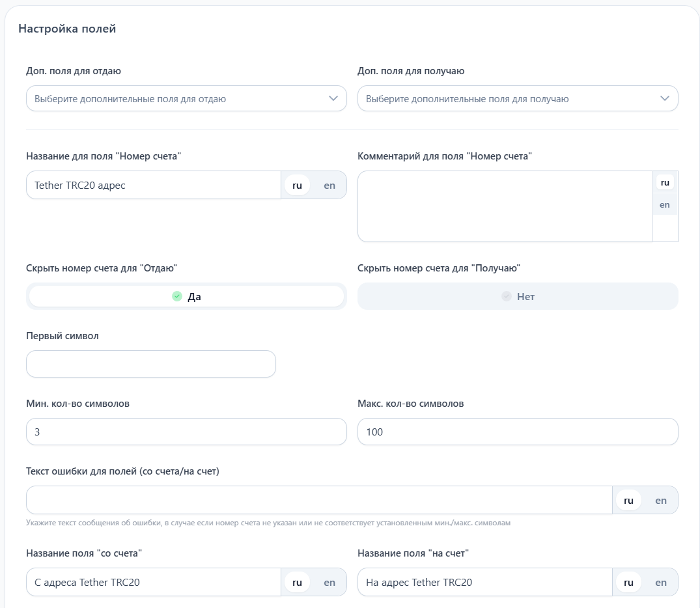Image resolution: width=700 pixels, height=608 pixels.
Task: Select ru tab for comment field
Action: (x=665, y=183)
